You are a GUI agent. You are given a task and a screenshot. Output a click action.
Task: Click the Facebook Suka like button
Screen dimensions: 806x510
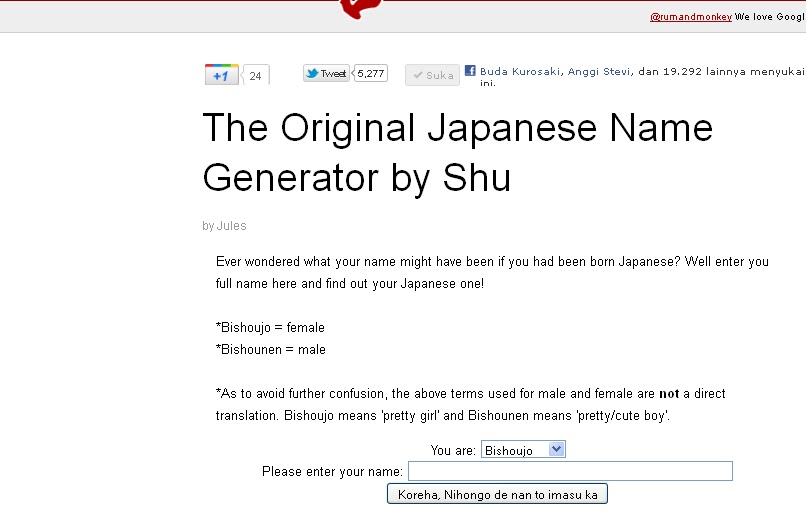tap(432, 75)
